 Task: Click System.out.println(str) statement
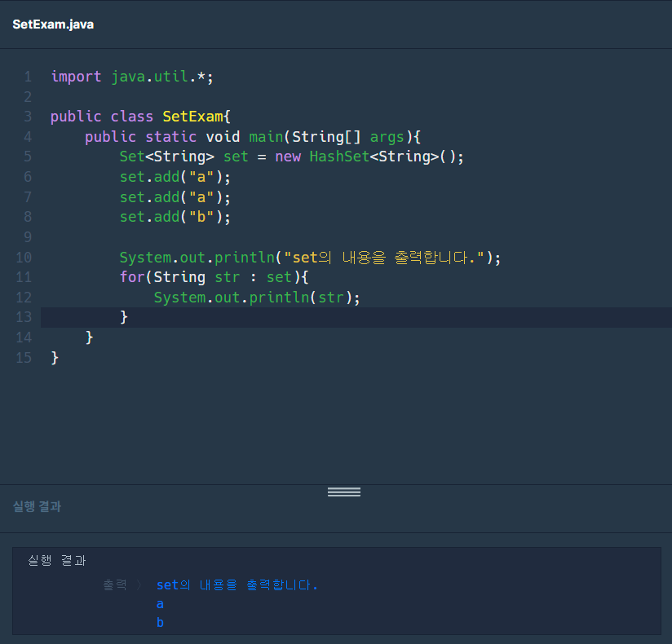(257, 298)
